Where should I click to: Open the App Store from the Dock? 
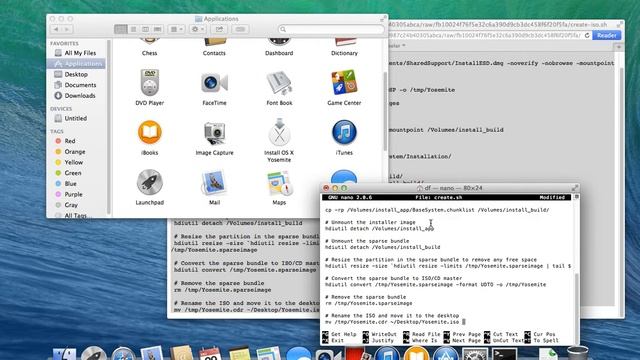pos(446,353)
